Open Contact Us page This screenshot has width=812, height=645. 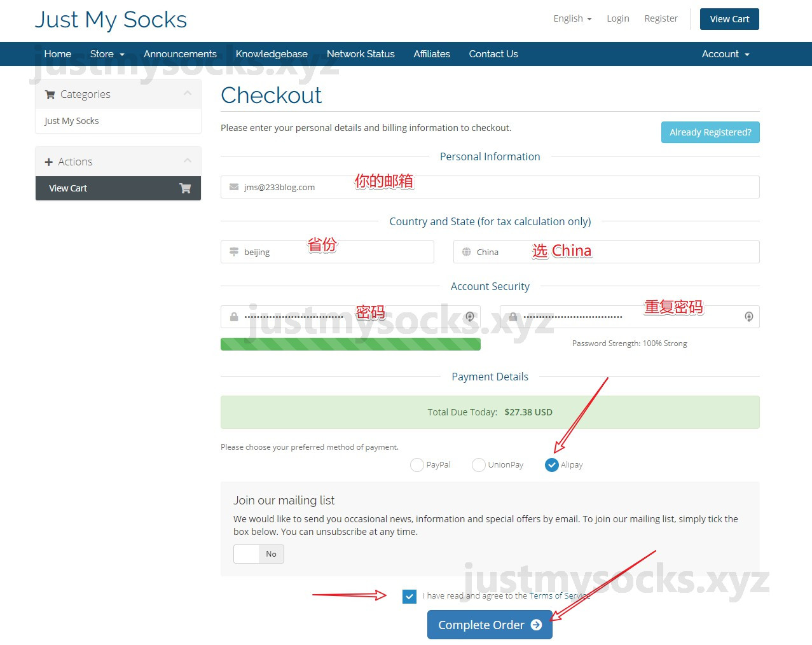pyautogui.click(x=493, y=54)
